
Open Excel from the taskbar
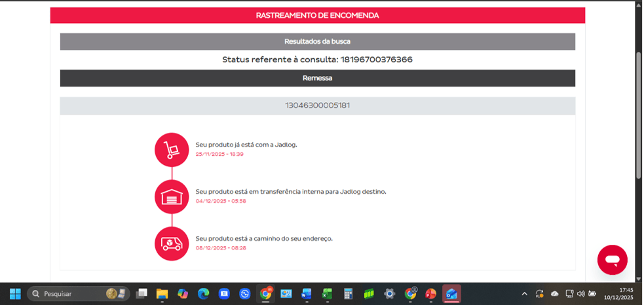pyautogui.click(x=327, y=294)
